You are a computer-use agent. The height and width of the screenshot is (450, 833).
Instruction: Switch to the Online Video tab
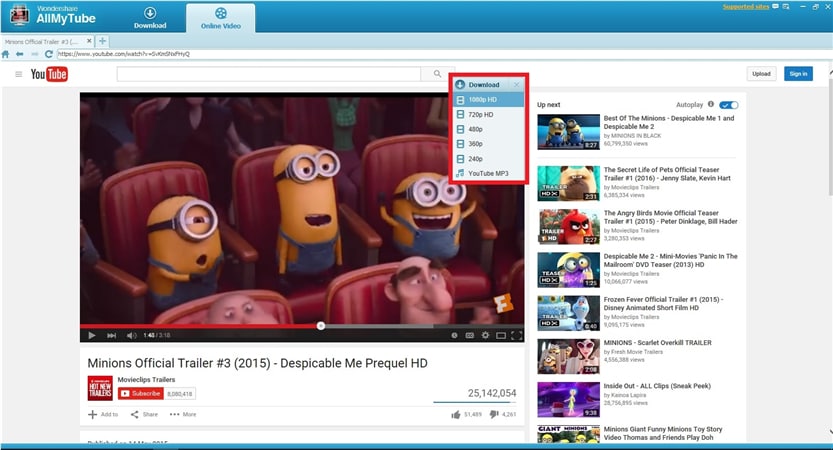point(220,19)
